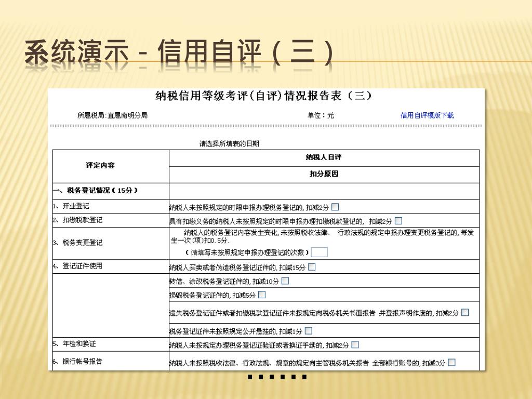This screenshot has width=532, height=399.
Task: Check the 年检和换证 扣减2分 checkbox
Action: click(355, 345)
